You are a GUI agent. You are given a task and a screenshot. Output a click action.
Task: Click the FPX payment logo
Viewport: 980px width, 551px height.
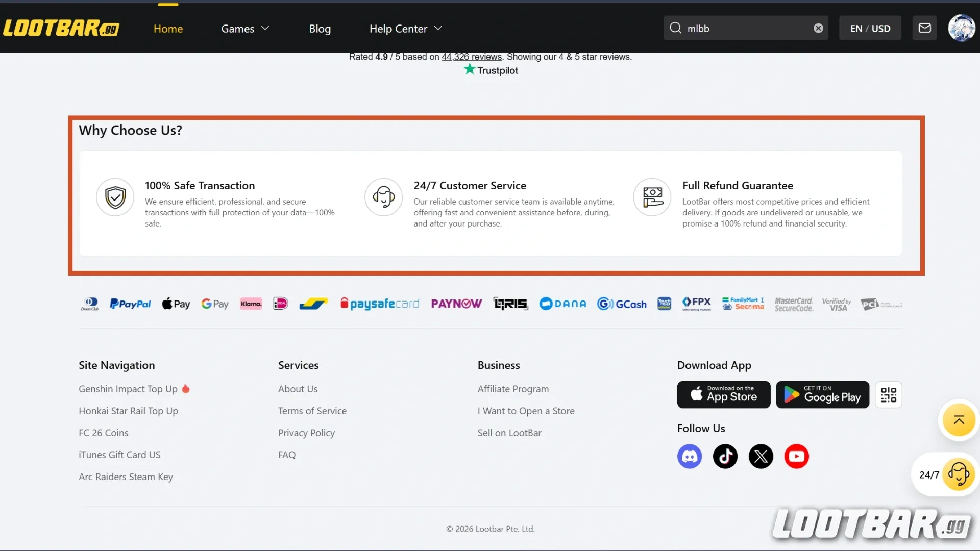pos(697,304)
